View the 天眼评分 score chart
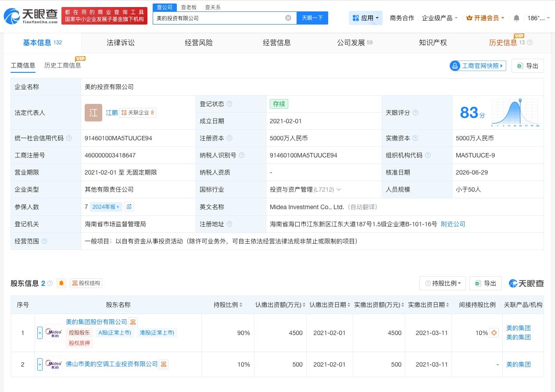555x392 pixels. (x=515, y=113)
